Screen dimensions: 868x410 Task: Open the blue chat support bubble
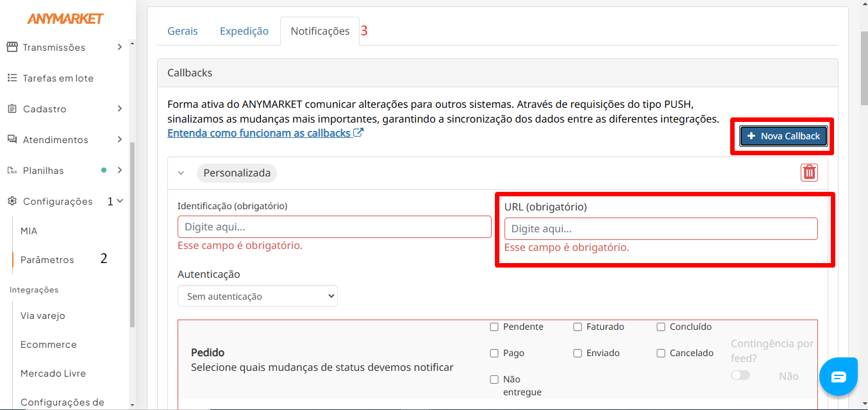pyautogui.click(x=839, y=377)
